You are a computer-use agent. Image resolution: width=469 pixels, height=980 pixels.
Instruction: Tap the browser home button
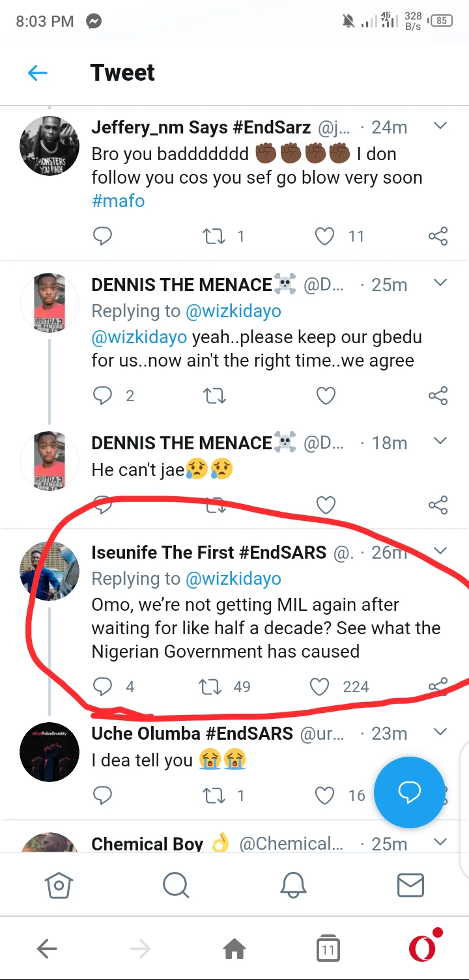tap(234, 950)
